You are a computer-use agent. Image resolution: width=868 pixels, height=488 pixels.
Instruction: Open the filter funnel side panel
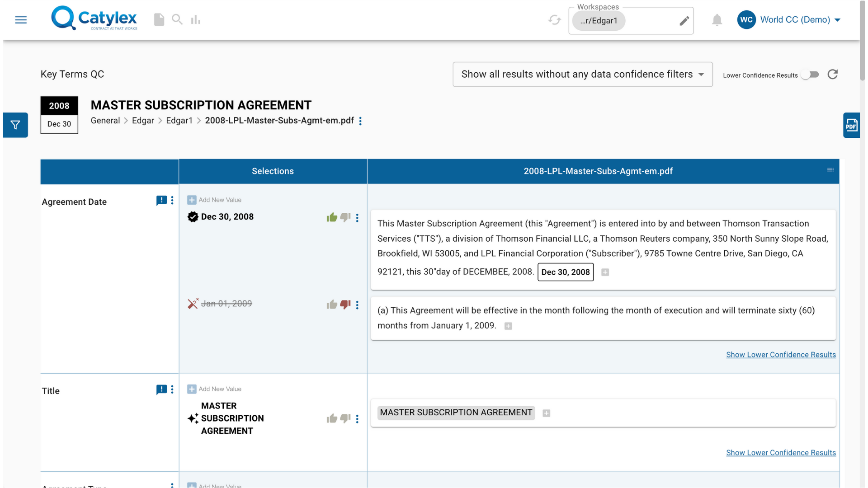click(x=15, y=125)
